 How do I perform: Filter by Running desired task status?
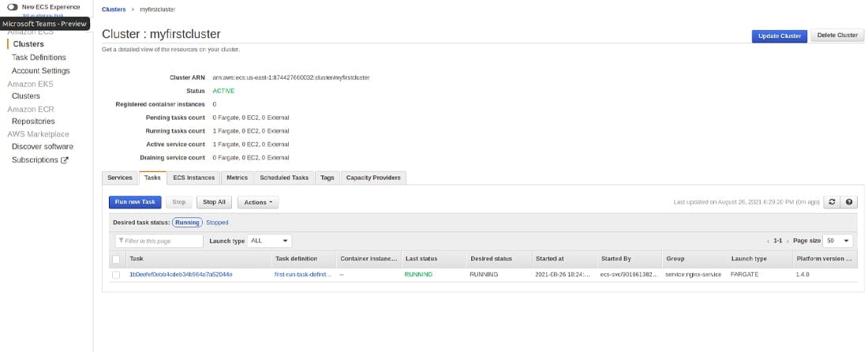tap(187, 223)
